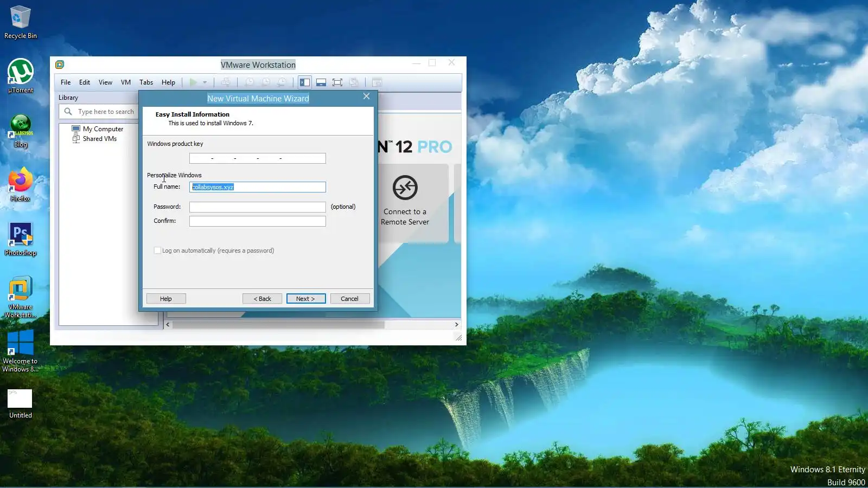Click the Password input field

click(258, 207)
